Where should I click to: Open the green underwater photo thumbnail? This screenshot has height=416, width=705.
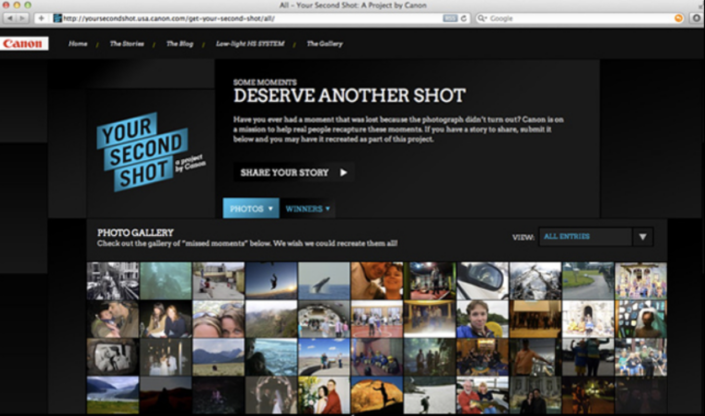(x=165, y=281)
